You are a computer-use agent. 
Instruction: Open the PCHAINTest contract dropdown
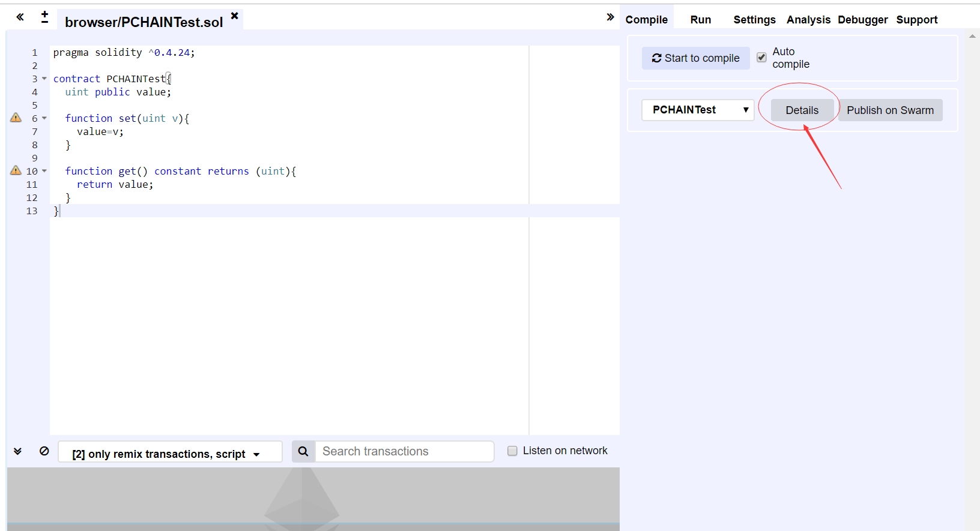(x=697, y=110)
